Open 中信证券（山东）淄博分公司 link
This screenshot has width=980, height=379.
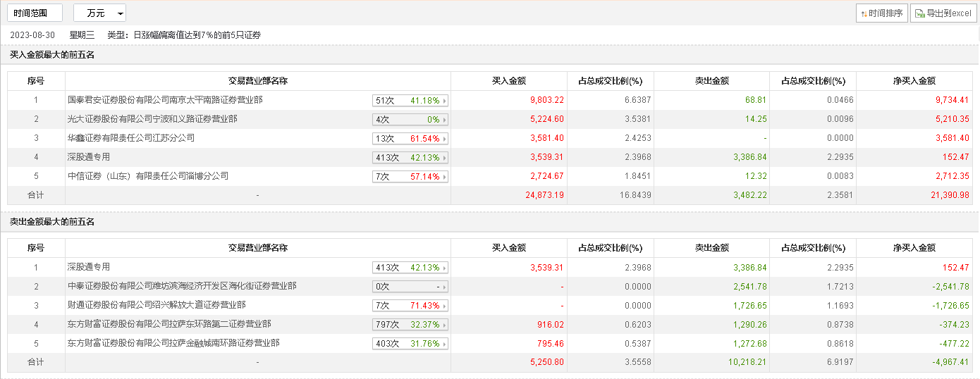(x=148, y=176)
